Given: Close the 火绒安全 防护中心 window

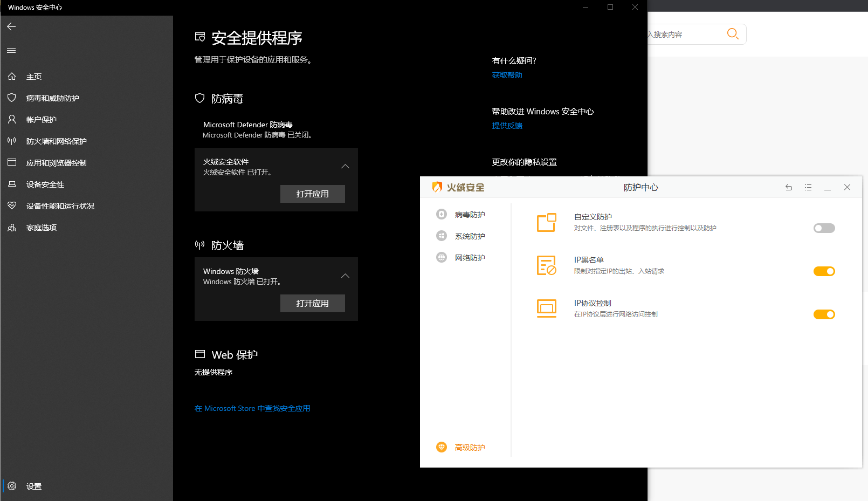Looking at the screenshot, I should coord(847,188).
